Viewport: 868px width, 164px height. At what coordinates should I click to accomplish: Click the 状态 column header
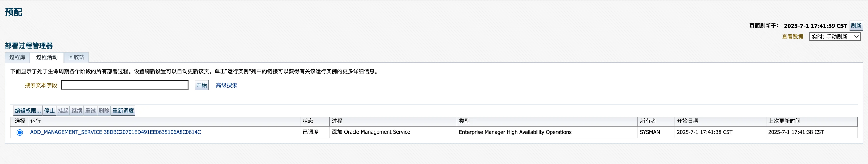point(308,121)
